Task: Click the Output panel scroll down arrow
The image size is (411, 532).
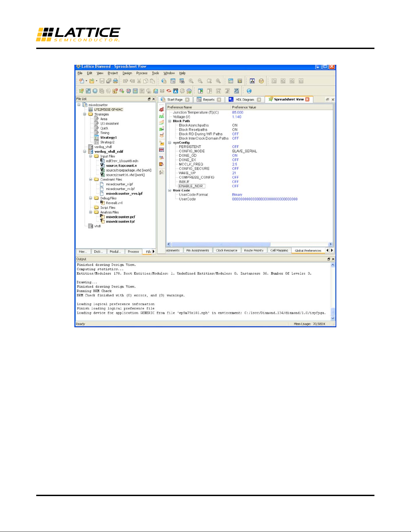Action: (x=333, y=318)
